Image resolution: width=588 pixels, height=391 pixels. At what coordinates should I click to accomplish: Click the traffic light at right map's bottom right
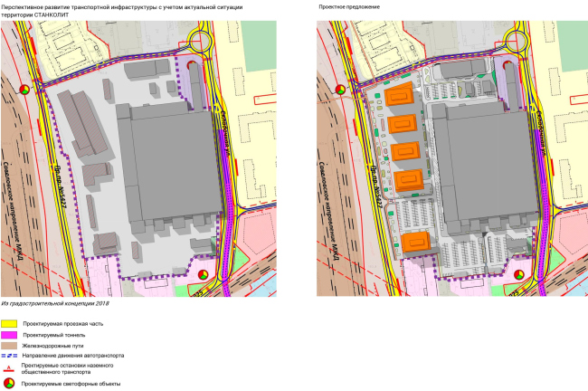pyautogui.click(x=519, y=272)
